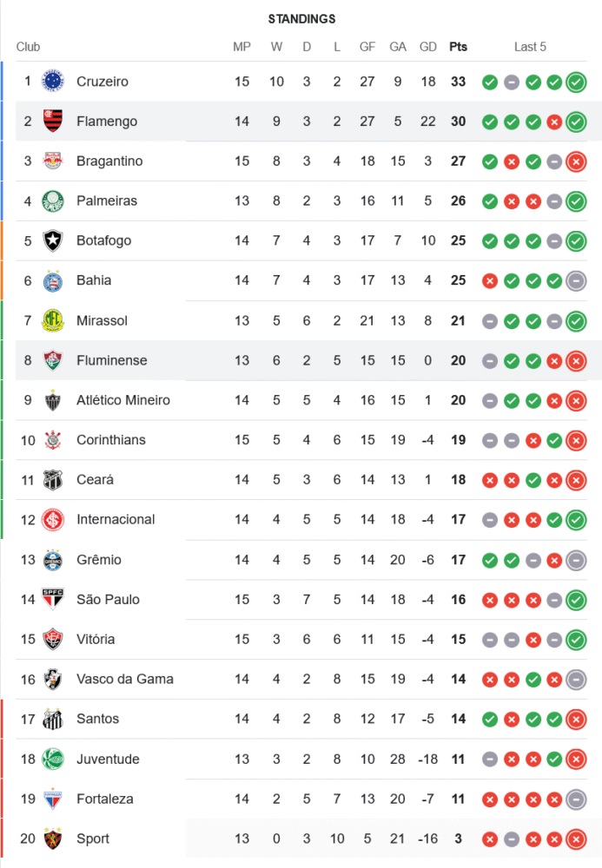Open the Vasco da Gama team link

point(125,679)
